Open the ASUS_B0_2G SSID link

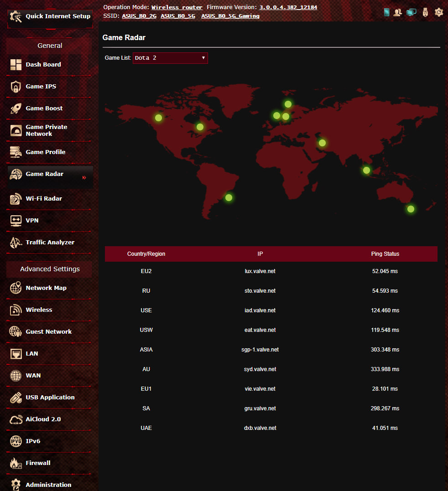[x=139, y=16]
